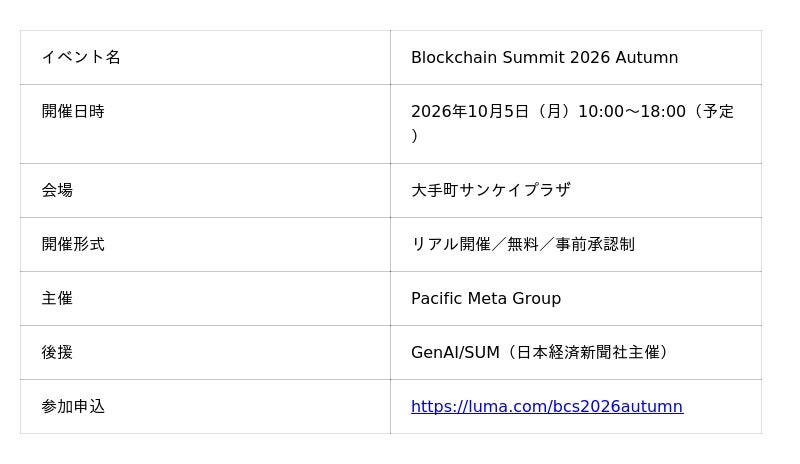Click the GenAI/SUM supporter text
This screenshot has height=464, width=800.
(x=455, y=352)
